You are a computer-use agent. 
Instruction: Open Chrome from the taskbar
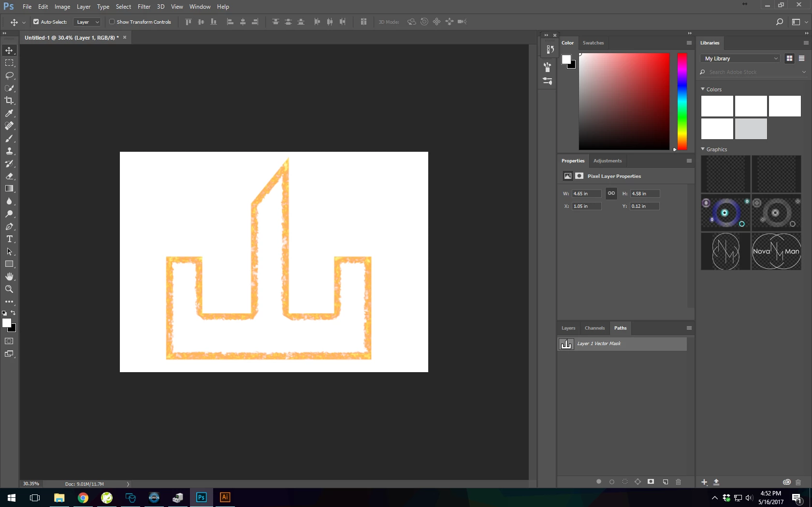[x=83, y=497]
